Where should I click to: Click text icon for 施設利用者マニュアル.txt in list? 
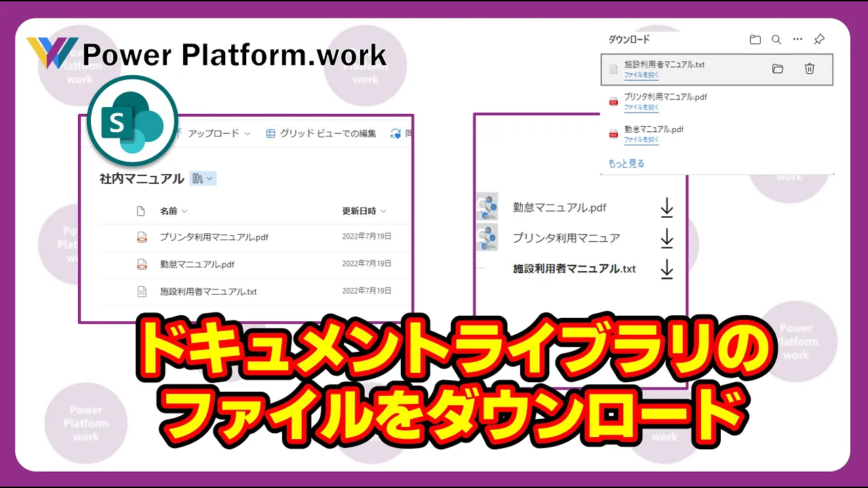(142, 291)
